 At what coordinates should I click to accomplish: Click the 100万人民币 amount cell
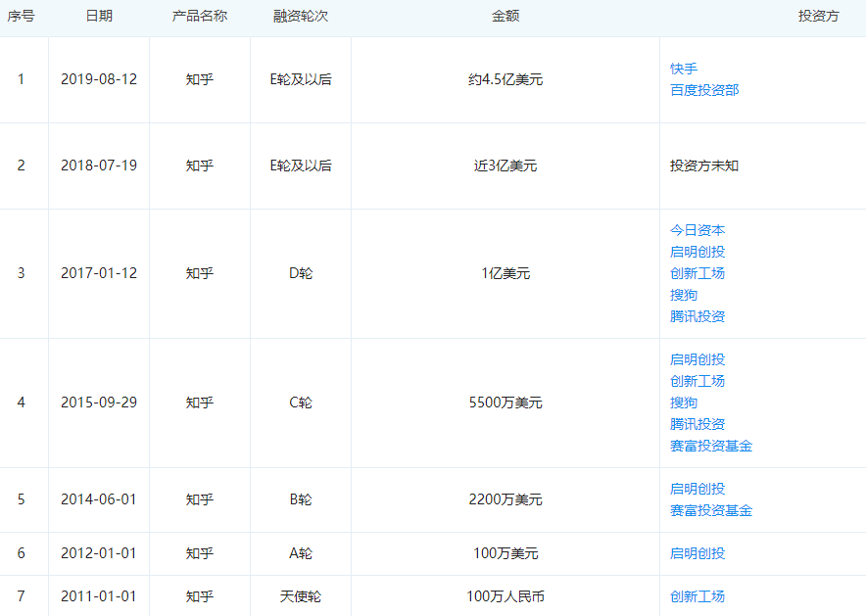point(505,596)
